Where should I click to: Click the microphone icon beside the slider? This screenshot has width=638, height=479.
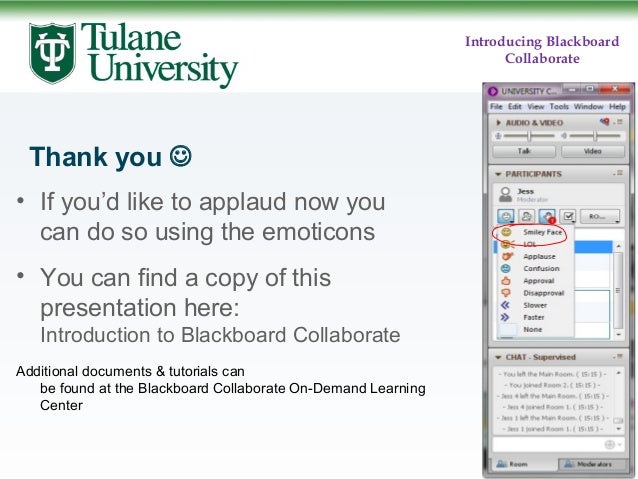498,136
